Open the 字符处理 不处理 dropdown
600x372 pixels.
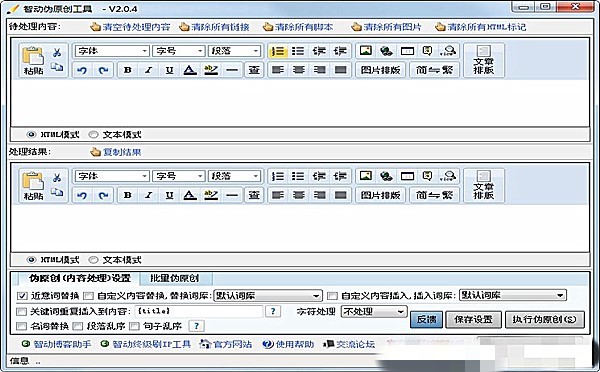pos(373,312)
